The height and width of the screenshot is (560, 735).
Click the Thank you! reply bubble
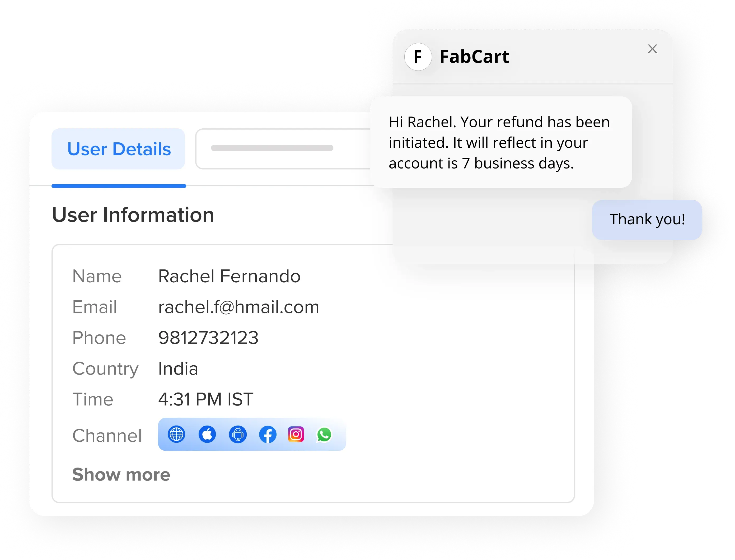click(x=647, y=219)
